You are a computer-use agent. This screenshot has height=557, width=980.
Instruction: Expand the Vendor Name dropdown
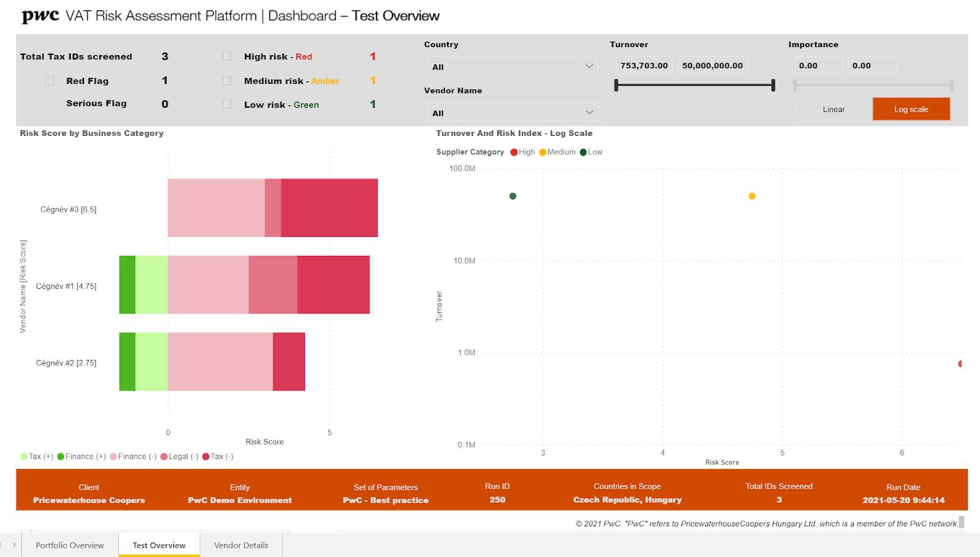[x=512, y=113]
